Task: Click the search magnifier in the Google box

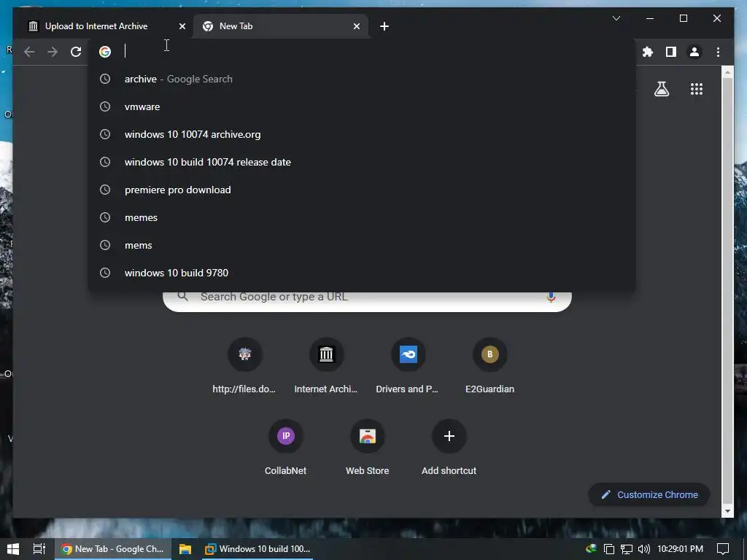Action: click(182, 297)
